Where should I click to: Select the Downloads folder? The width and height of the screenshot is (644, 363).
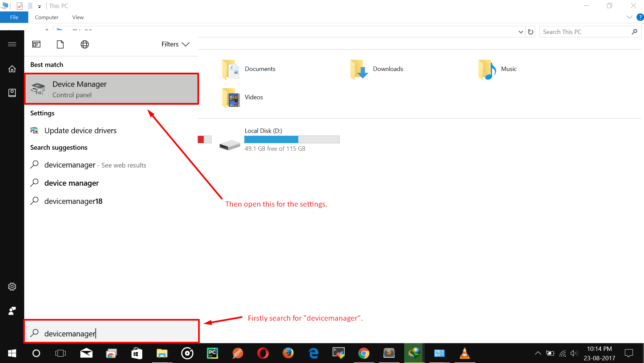377,69
